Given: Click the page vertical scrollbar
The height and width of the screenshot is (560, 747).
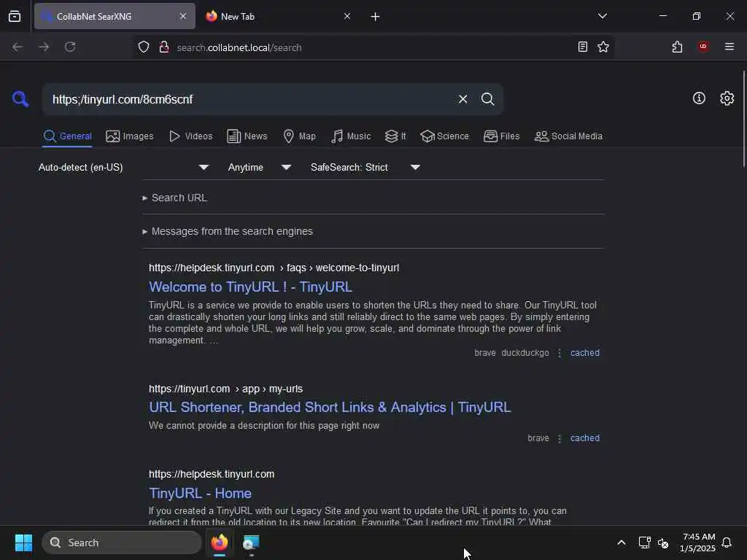Looking at the screenshot, I should (743, 119).
